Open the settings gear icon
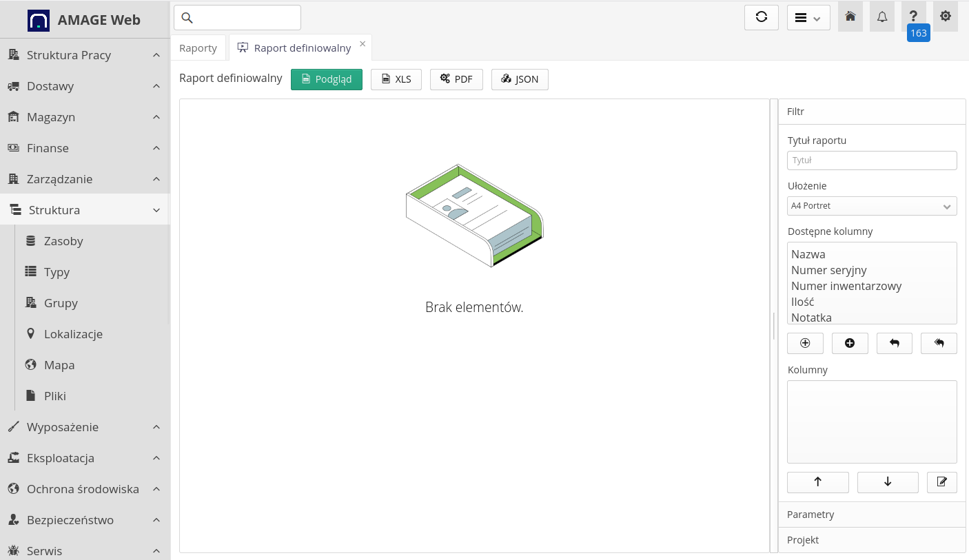 (x=945, y=17)
